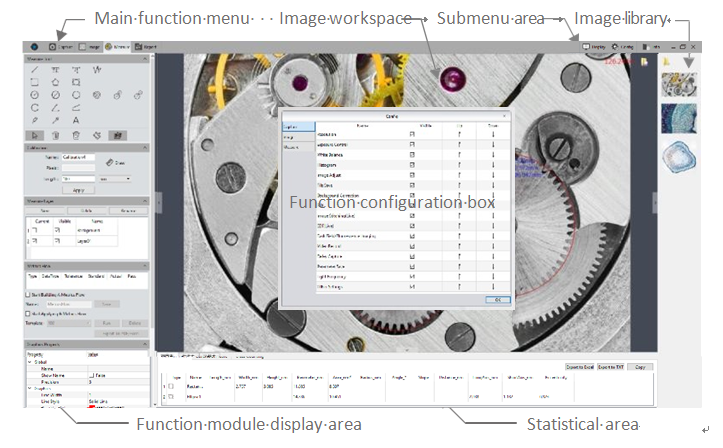Select the rectangle measurement tool
The height and width of the screenshot is (448, 723).
[35, 83]
